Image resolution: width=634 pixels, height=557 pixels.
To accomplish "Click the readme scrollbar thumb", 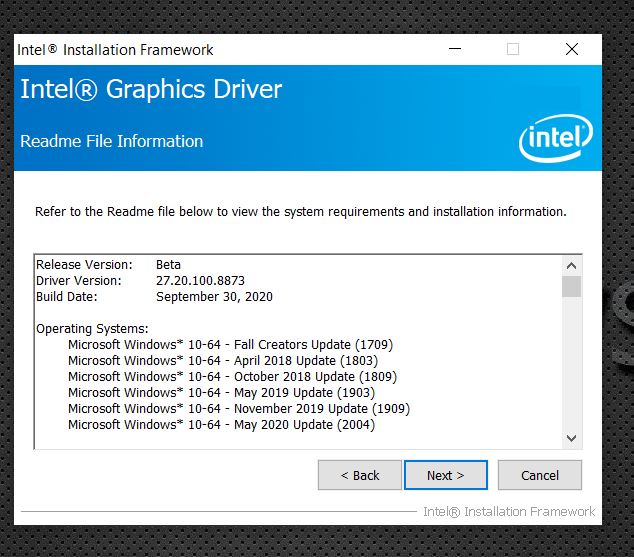I will tap(571, 287).
